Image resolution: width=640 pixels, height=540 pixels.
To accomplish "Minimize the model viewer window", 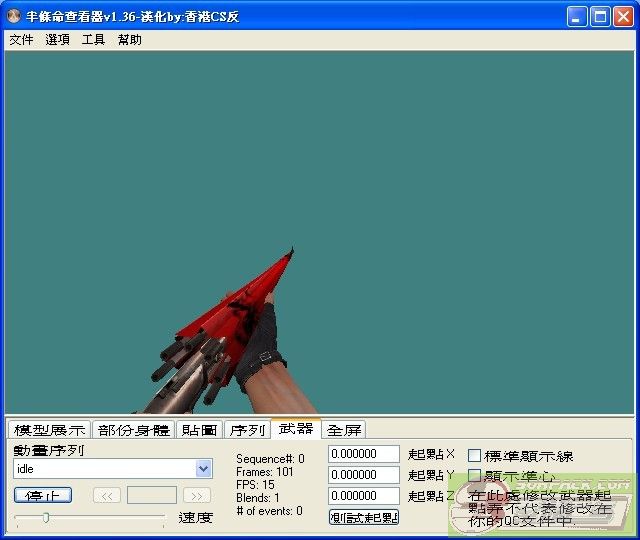I will (x=577, y=17).
